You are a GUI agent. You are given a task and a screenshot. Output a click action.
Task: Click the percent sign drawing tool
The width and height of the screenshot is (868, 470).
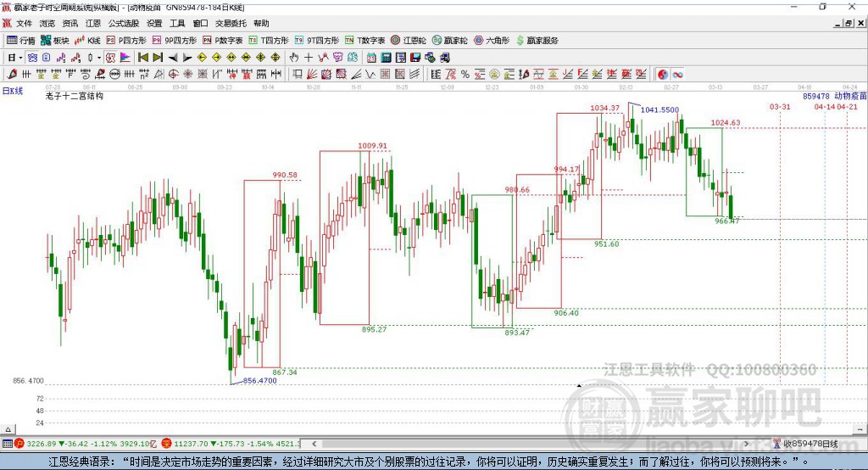465,75
